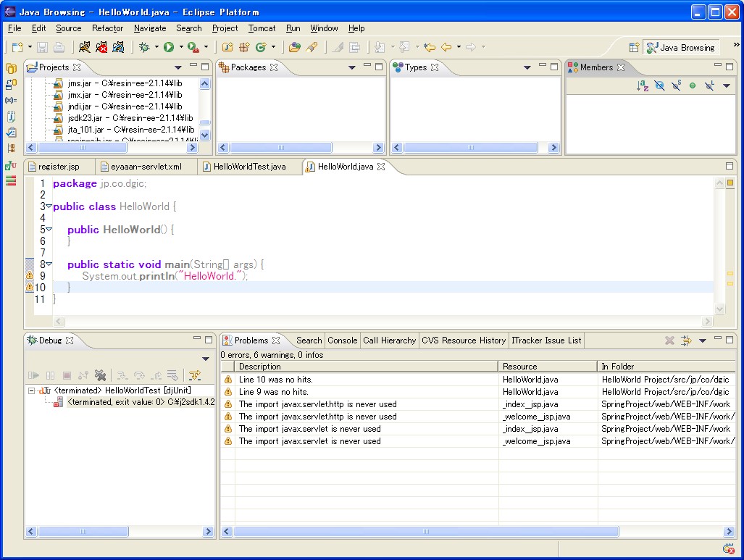Screen dimensions: 744x560
Task: Create a new Java class icon
Action: click(261, 47)
